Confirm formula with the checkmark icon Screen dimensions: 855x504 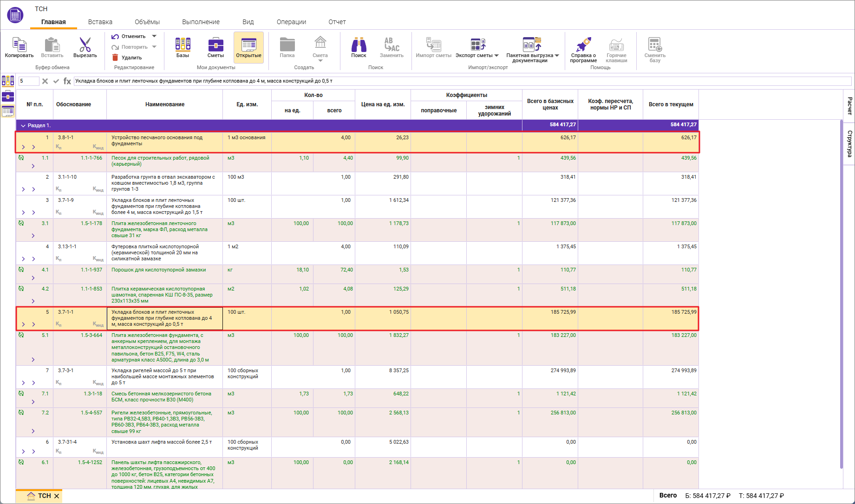[56, 81]
